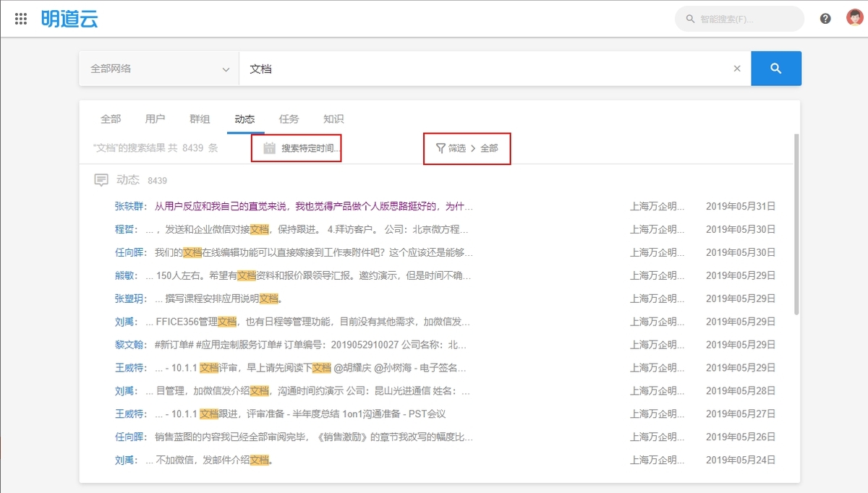This screenshot has width=868, height=493.
Task: Click the 筛选 funnel filter icon
Action: click(x=441, y=147)
